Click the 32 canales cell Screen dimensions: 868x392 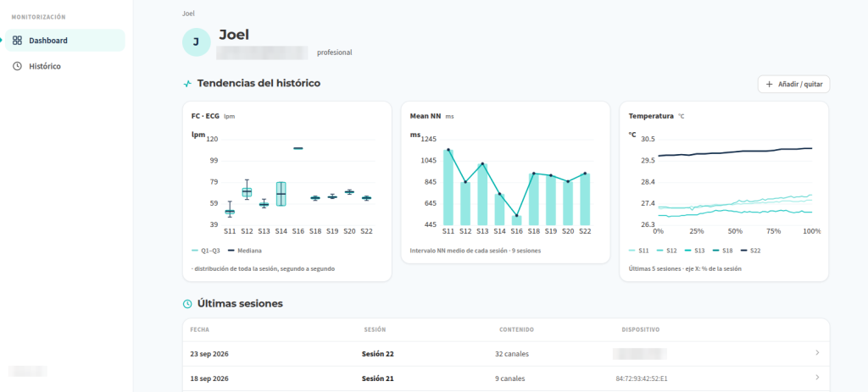511,354
